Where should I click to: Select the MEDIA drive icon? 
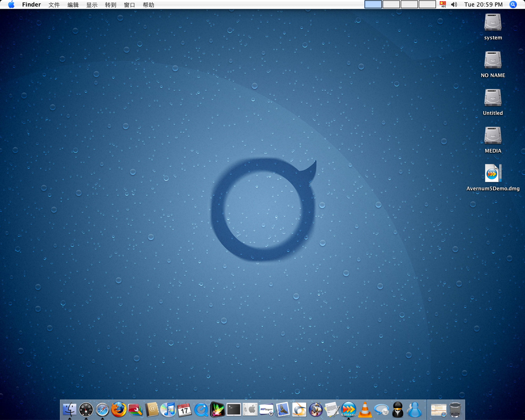493,136
